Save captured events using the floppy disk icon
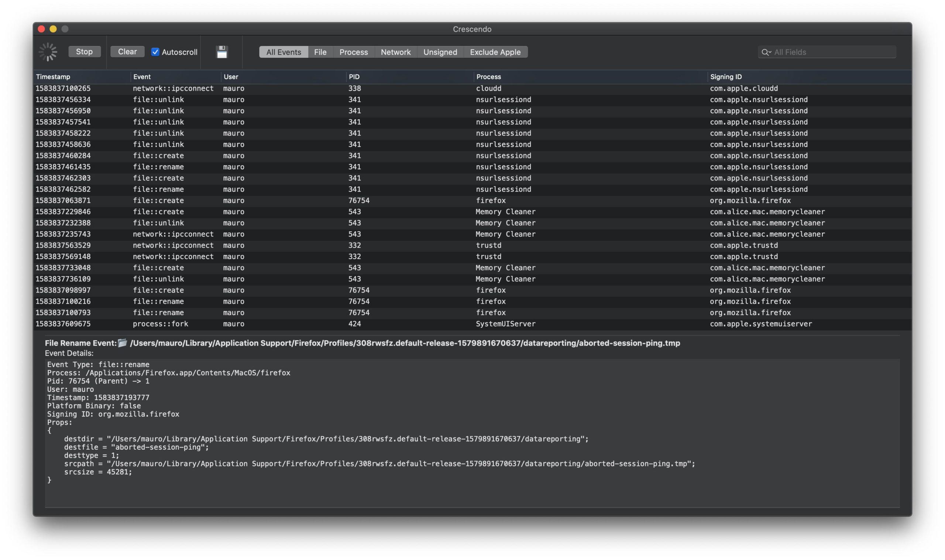Screen dimensions: 945x560 [x=222, y=52]
